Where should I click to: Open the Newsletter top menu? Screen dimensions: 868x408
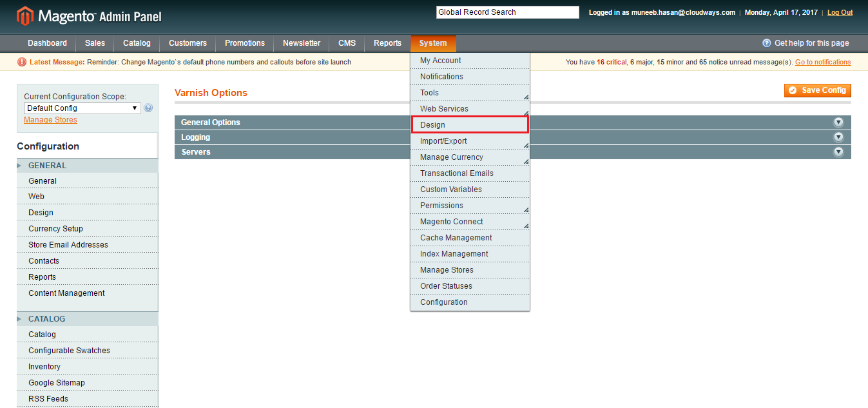[x=302, y=43]
